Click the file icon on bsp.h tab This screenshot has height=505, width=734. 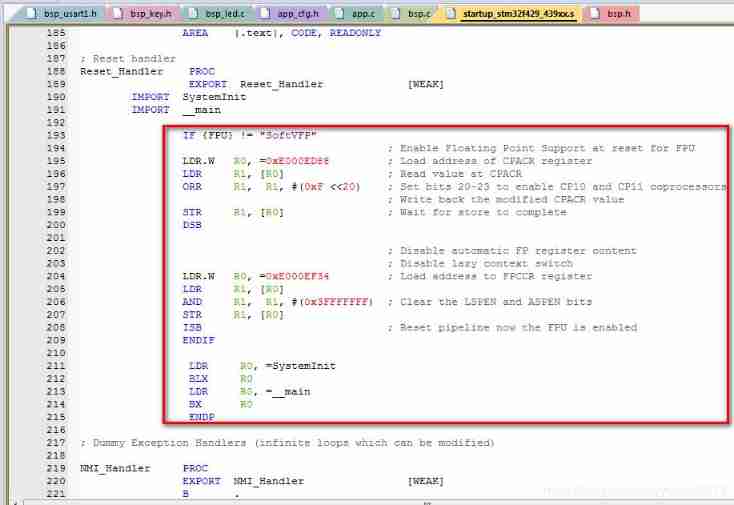point(597,14)
